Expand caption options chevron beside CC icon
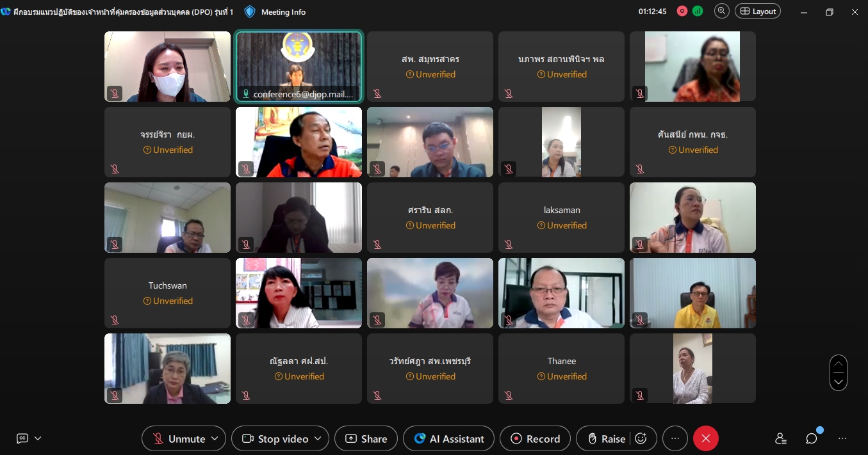This screenshot has width=868, height=455. (x=38, y=438)
